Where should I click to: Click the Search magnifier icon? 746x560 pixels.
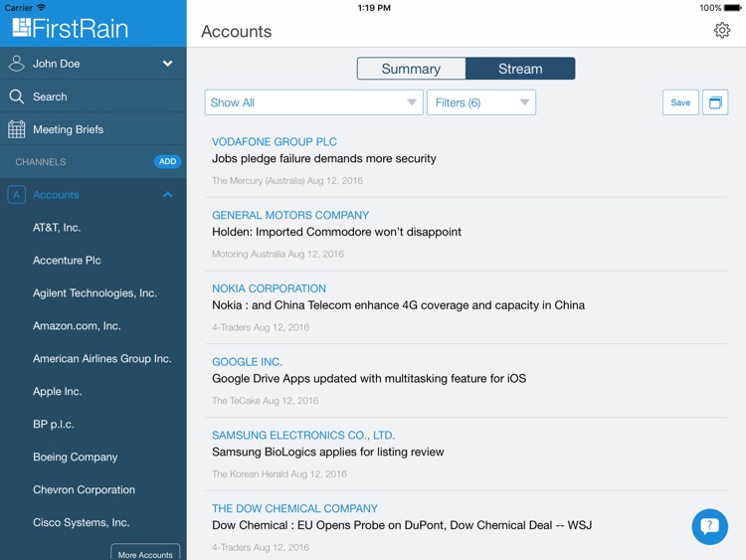pyautogui.click(x=16, y=96)
